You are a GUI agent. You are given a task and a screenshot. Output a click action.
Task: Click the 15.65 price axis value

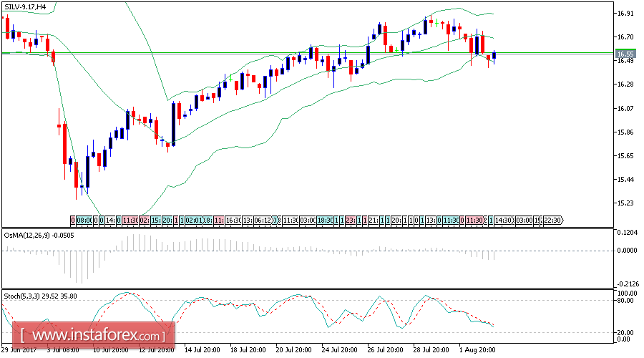(x=625, y=156)
